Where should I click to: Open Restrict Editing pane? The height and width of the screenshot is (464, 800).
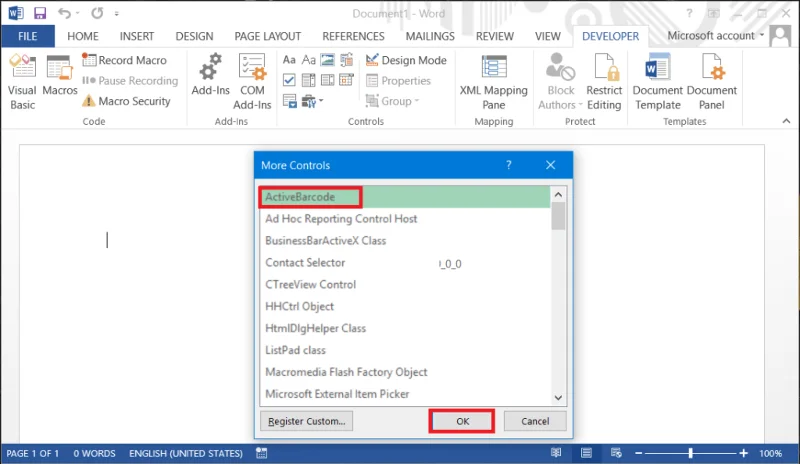(604, 82)
